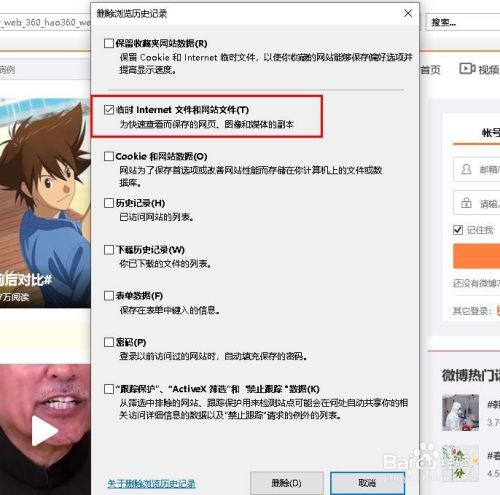
Task: Tick the 历史记录(H) checkbox
Action: point(109,203)
